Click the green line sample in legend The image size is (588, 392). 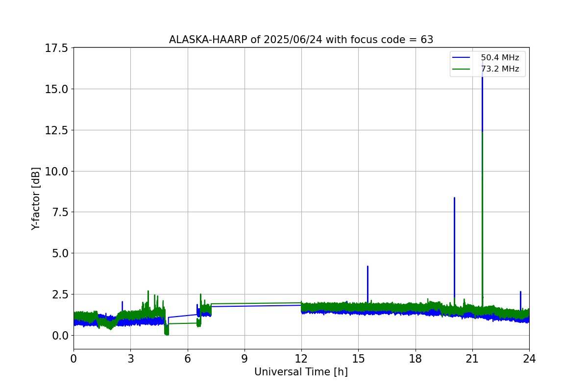(462, 69)
